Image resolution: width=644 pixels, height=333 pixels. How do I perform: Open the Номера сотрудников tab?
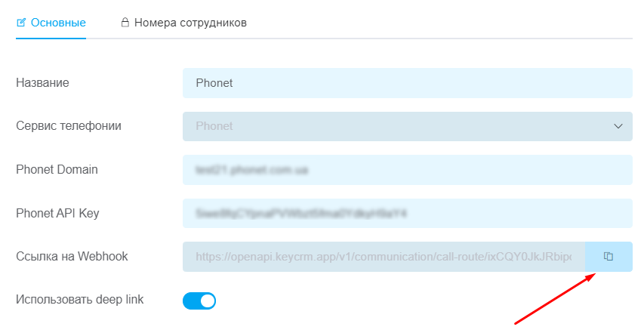tap(184, 23)
